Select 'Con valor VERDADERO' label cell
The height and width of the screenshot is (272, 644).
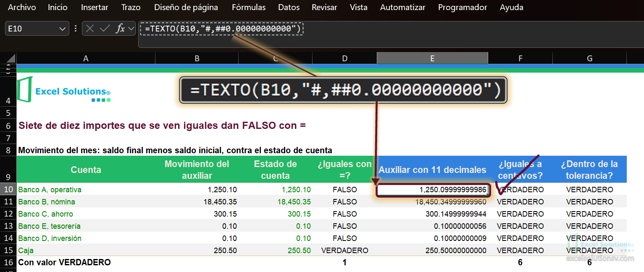[x=86, y=262]
